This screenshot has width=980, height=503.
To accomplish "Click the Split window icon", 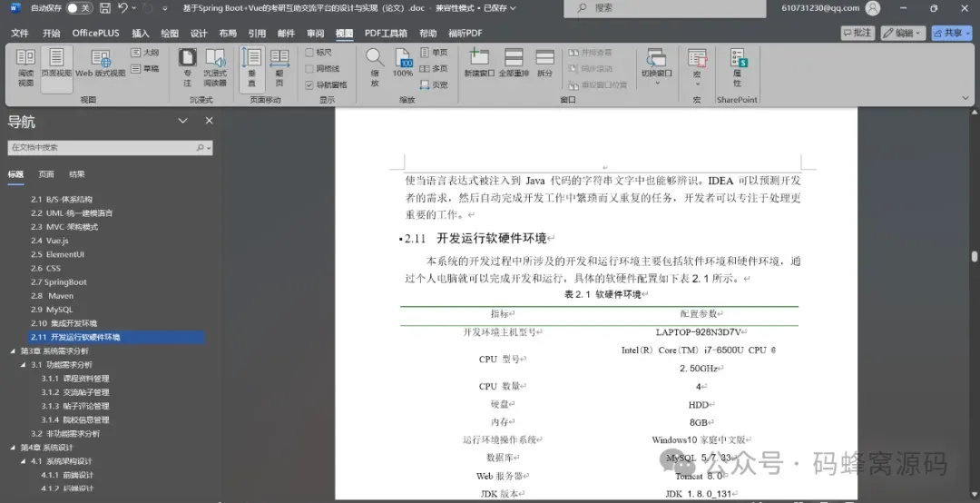I will click(545, 57).
